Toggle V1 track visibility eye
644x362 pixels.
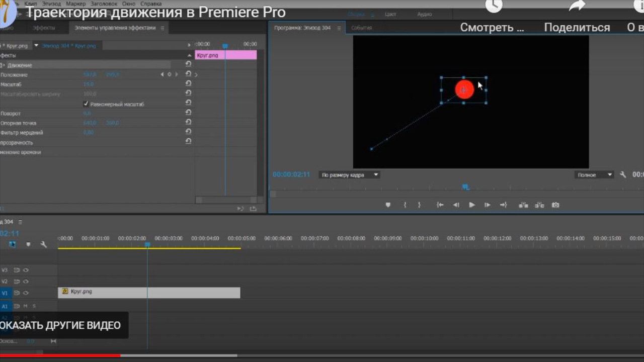click(x=26, y=293)
